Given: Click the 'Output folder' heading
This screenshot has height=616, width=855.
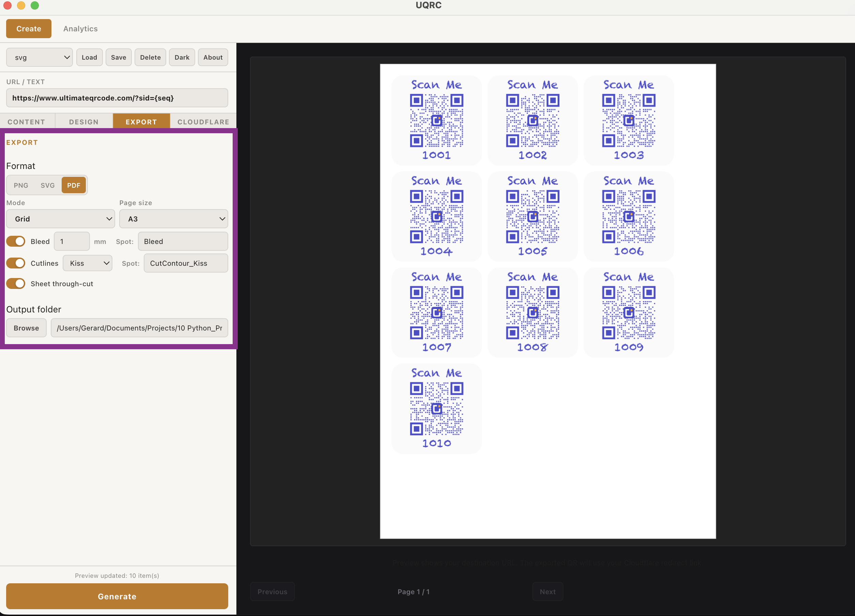Looking at the screenshot, I should pos(33,309).
